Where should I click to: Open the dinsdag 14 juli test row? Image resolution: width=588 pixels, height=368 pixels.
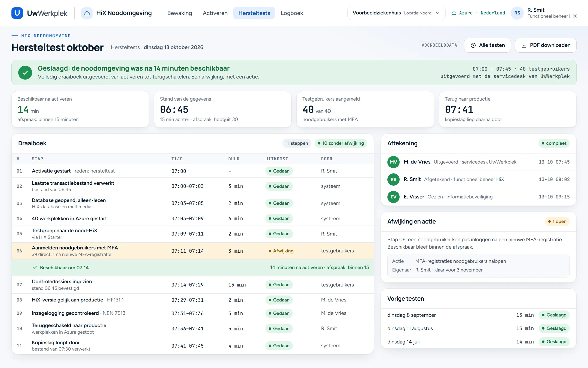click(478, 342)
